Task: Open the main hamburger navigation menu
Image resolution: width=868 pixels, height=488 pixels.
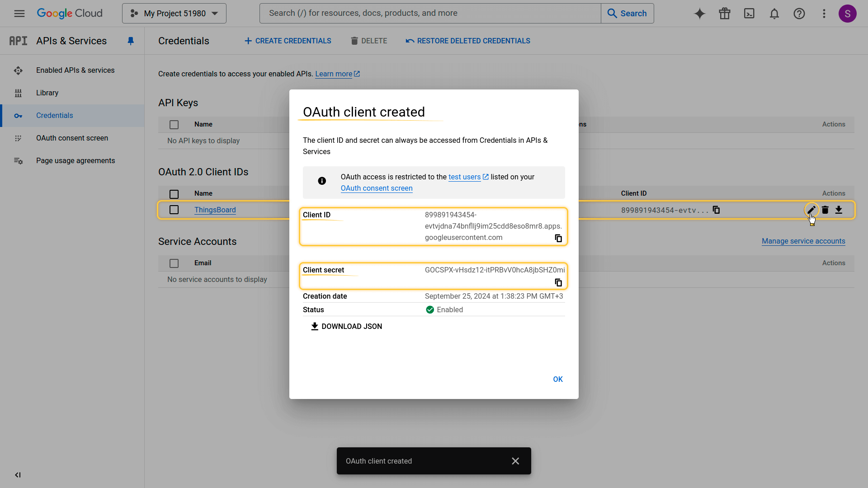Action: point(19,14)
